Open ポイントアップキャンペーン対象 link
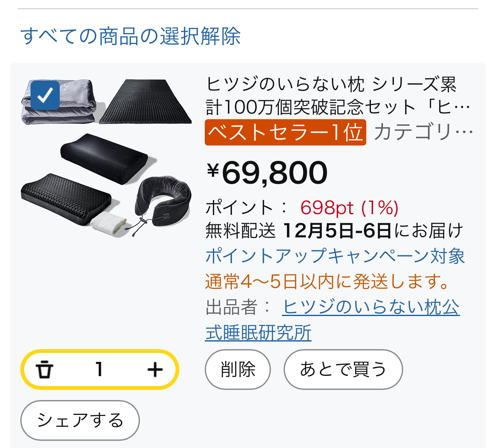Viewport: 496px width, 448px height. click(335, 256)
